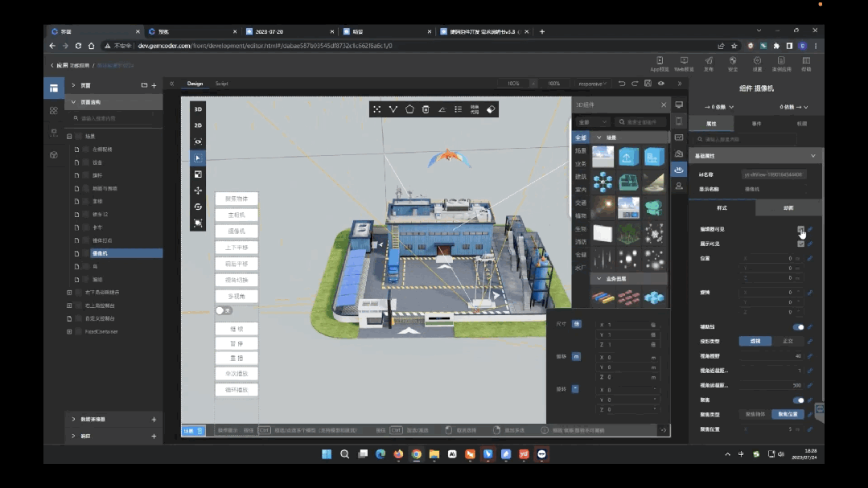Open the 3D cube icon in the left sidebar

(x=54, y=155)
